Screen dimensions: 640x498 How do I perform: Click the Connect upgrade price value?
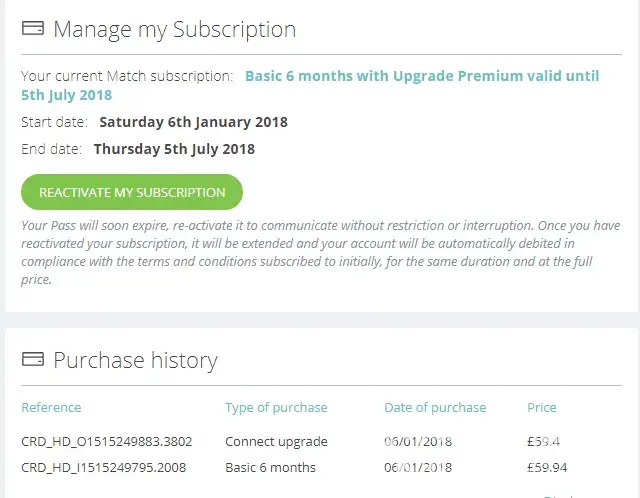[x=543, y=441]
